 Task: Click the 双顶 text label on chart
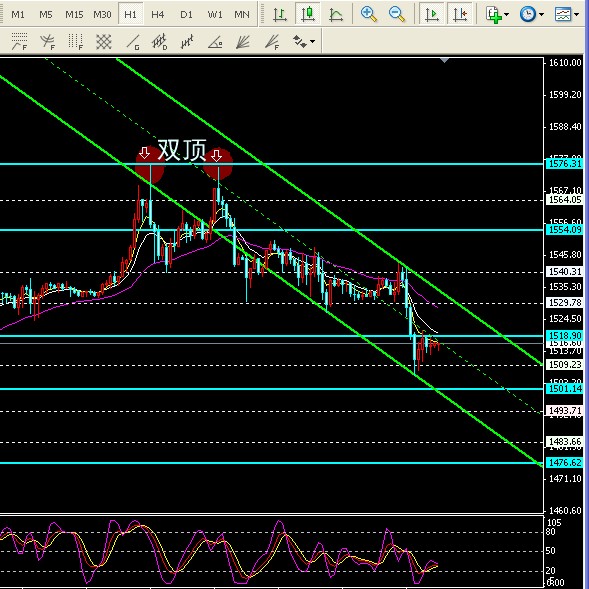(x=182, y=150)
